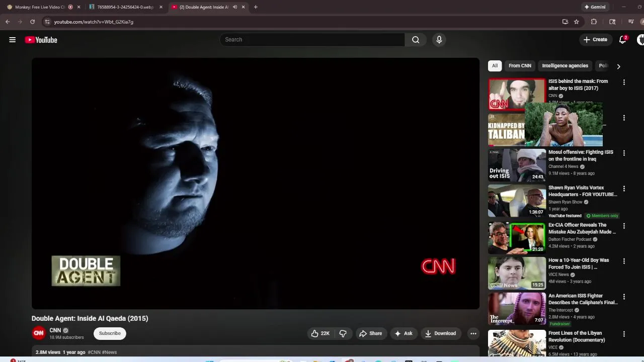The image size is (644, 362).
Task: Click the 2.8M views text
Action: pyautogui.click(x=48, y=352)
